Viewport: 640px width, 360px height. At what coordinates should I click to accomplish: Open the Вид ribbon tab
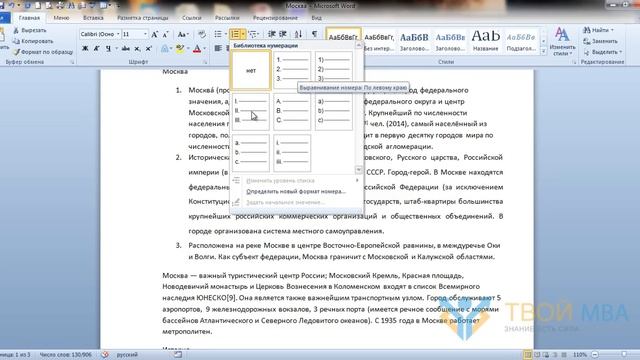coord(316,18)
